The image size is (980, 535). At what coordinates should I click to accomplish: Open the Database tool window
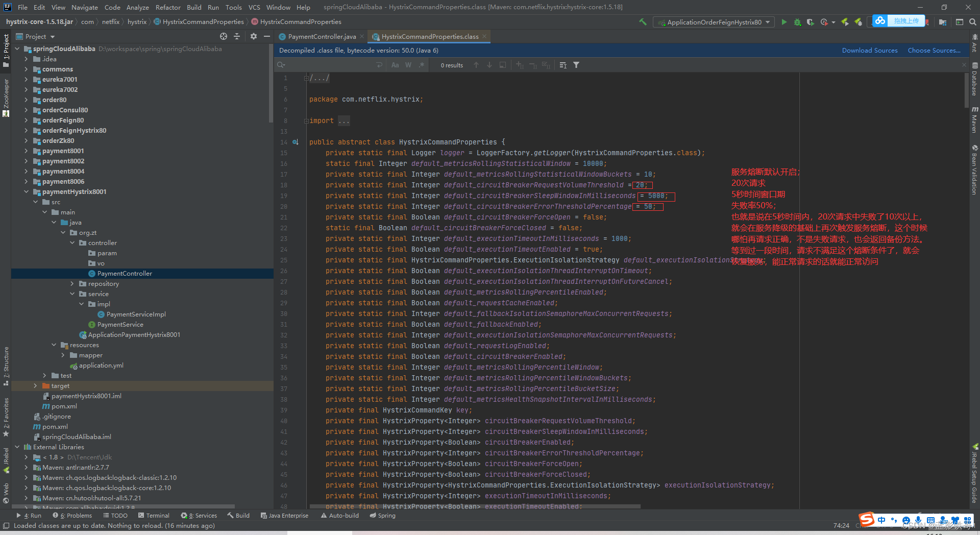point(974,79)
